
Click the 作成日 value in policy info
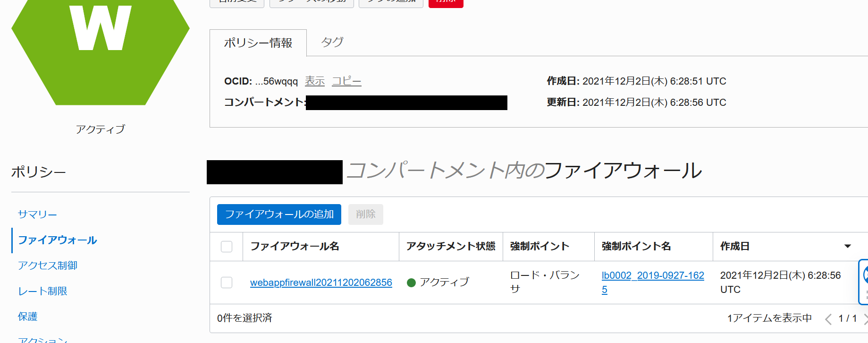click(x=654, y=81)
